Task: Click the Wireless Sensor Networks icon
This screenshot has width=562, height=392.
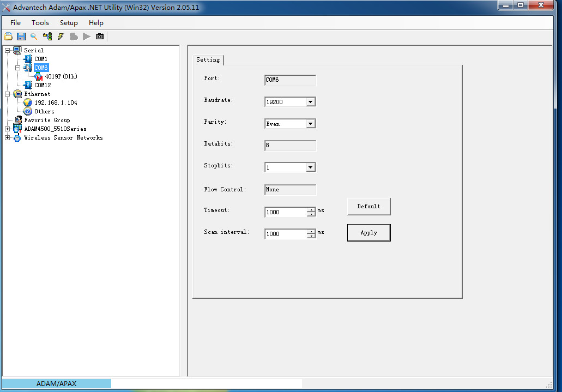Action: pyautogui.click(x=17, y=138)
